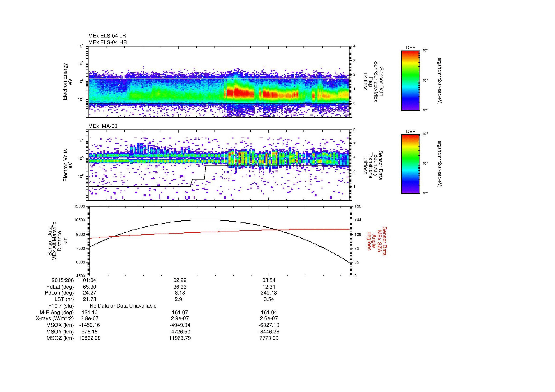The height and width of the screenshot is (392, 555).
Task: Click the X-rays value '3.8e-07'
Action: [89, 318]
